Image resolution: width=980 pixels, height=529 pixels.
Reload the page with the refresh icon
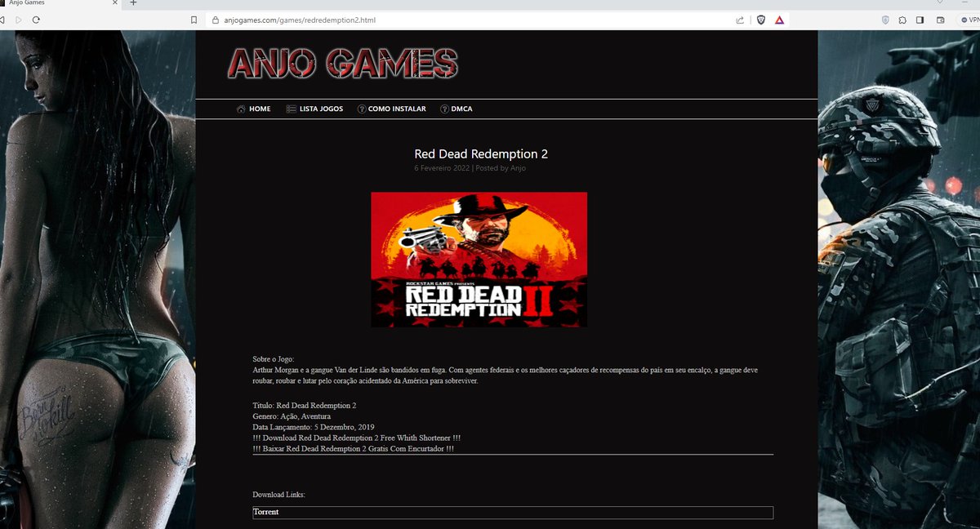pos(36,20)
